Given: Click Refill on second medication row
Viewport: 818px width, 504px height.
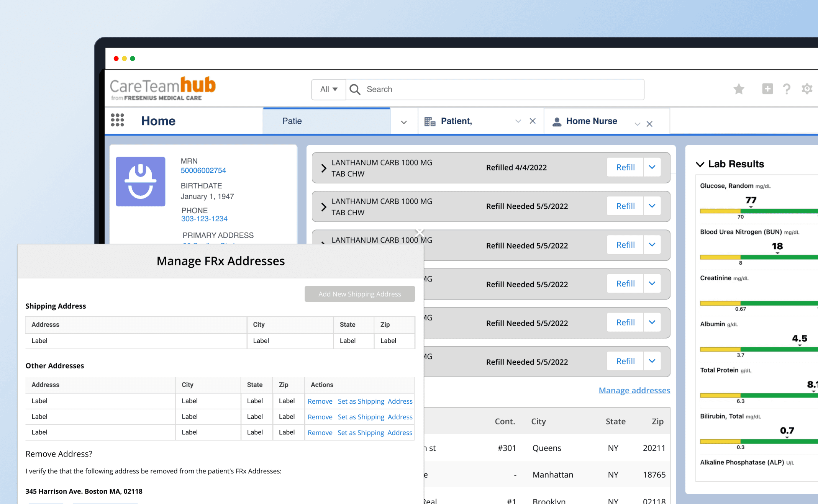Looking at the screenshot, I should click(x=625, y=206).
